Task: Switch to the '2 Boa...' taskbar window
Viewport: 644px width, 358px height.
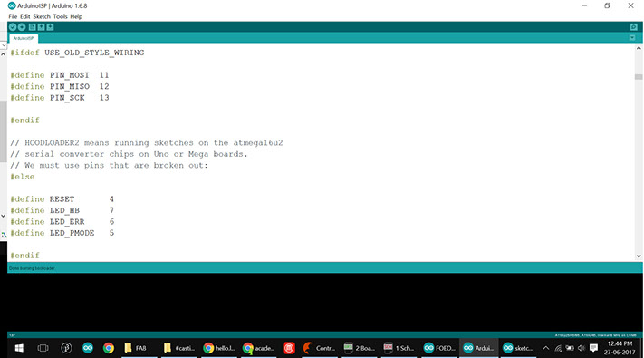Action: pyautogui.click(x=360, y=348)
